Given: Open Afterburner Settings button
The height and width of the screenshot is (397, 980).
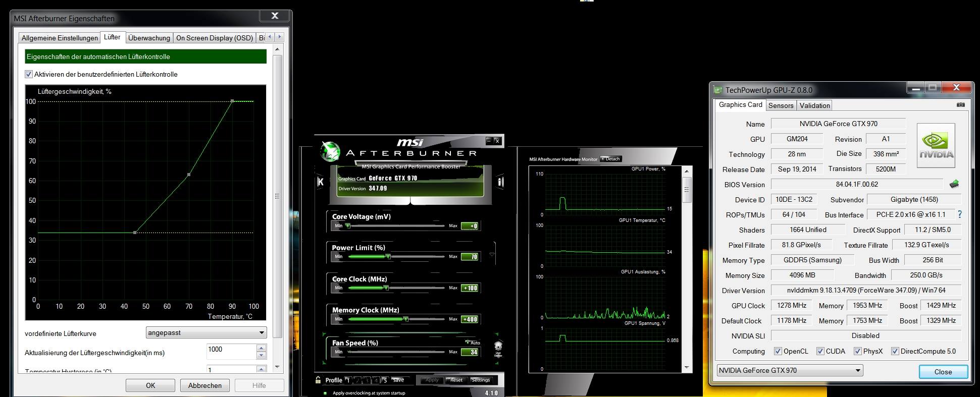Looking at the screenshot, I should (x=481, y=380).
